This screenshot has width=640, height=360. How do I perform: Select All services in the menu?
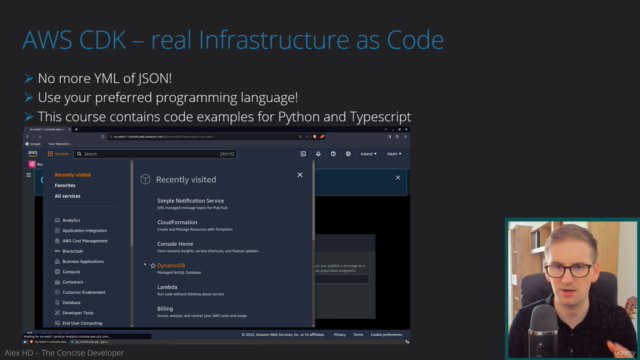(x=67, y=196)
